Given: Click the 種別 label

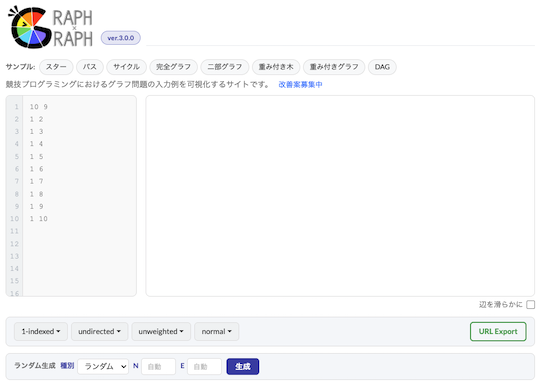Looking at the screenshot, I should click(x=67, y=366).
